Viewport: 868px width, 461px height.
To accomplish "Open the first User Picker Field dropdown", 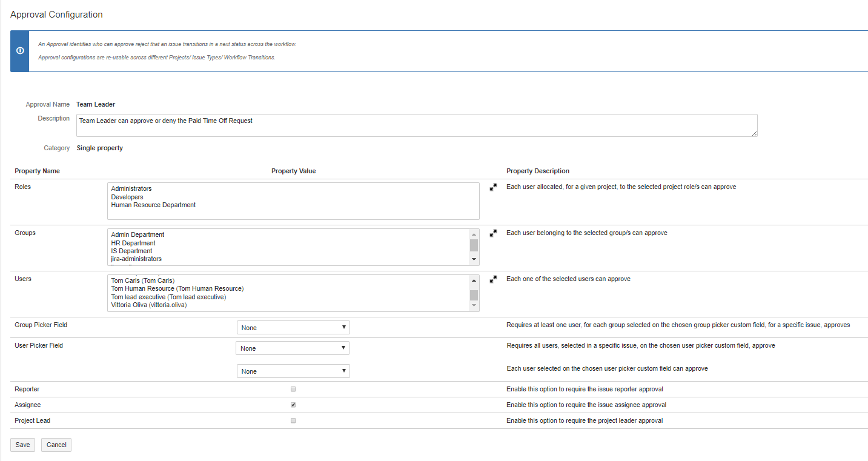I will point(293,348).
